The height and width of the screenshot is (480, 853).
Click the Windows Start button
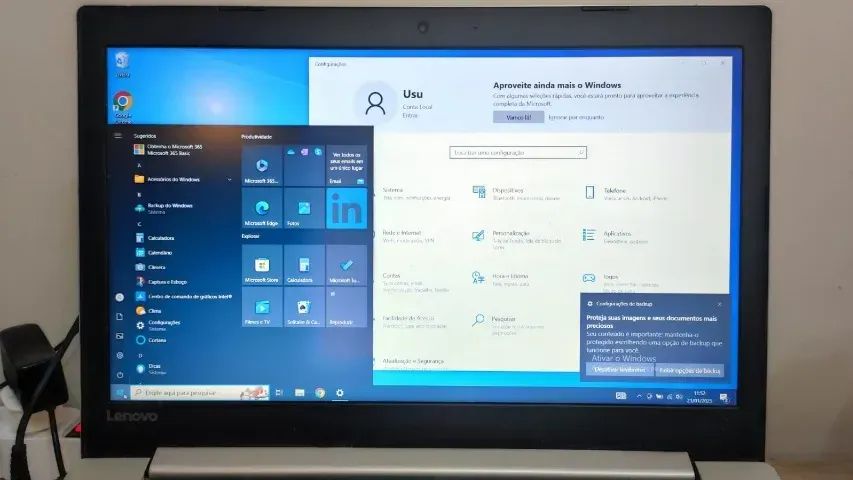click(120, 392)
